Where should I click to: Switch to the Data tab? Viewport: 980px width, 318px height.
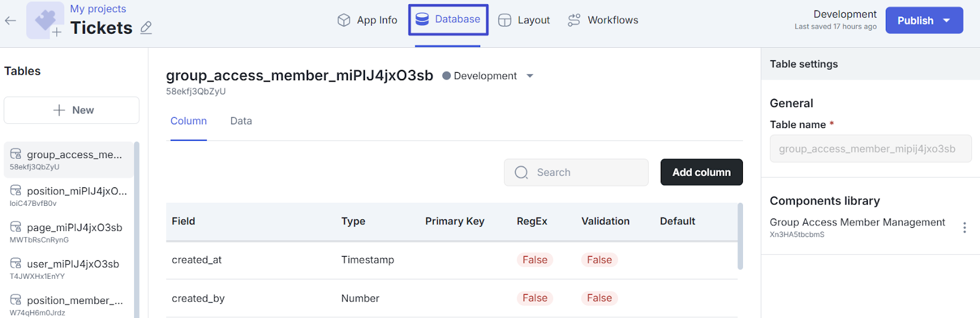coord(241,121)
